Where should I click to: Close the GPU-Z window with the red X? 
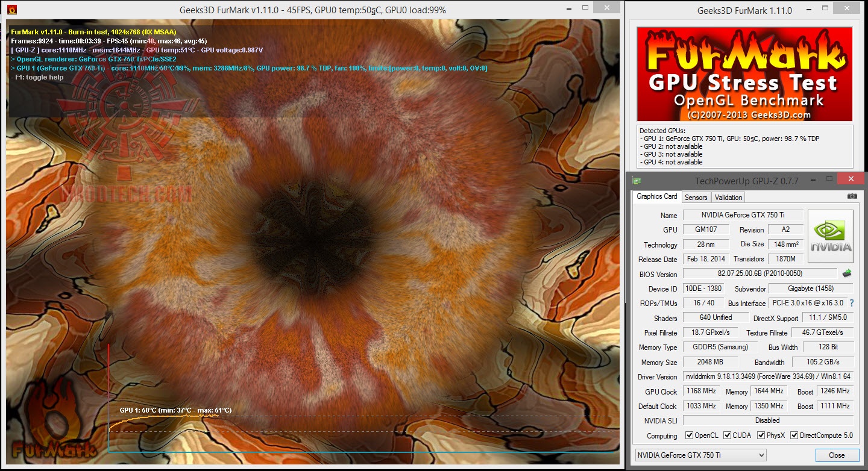850,178
